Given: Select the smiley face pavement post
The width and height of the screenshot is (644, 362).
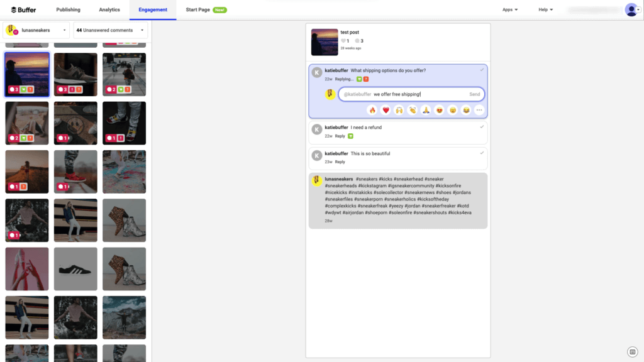Looking at the screenshot, I should click(75, 123).
